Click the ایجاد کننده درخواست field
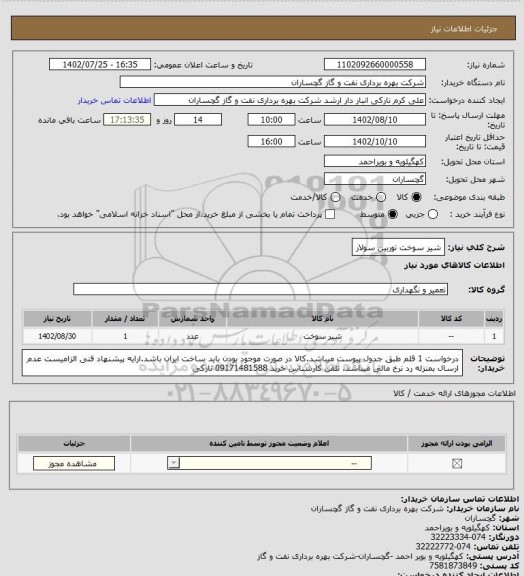Screen dimensions: 524x576 click(290, 100)
